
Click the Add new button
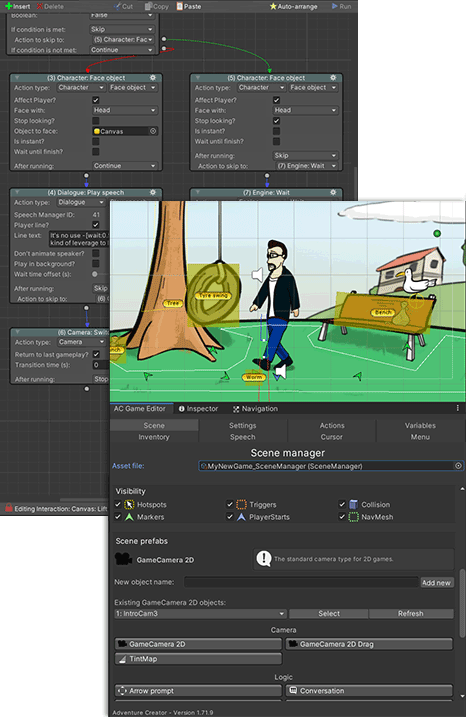click(436, 583)
